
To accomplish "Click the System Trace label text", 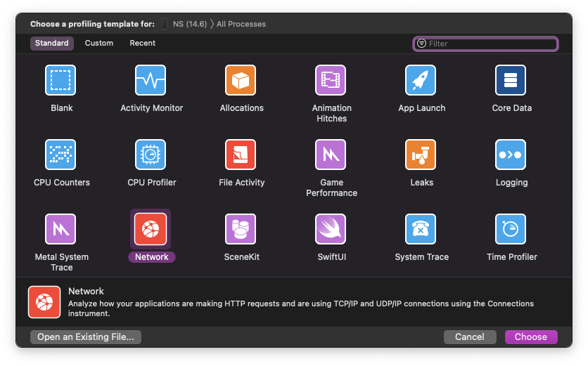I will coord(421,257).
